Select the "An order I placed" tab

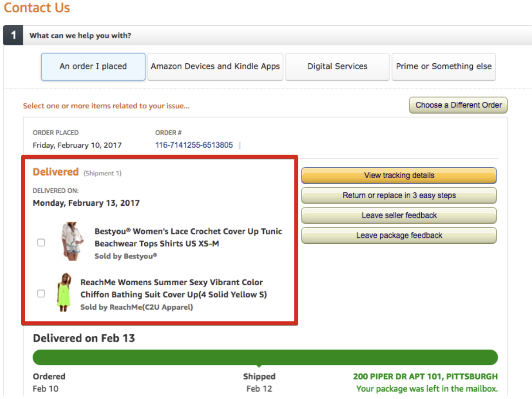(x=93, y=67)
